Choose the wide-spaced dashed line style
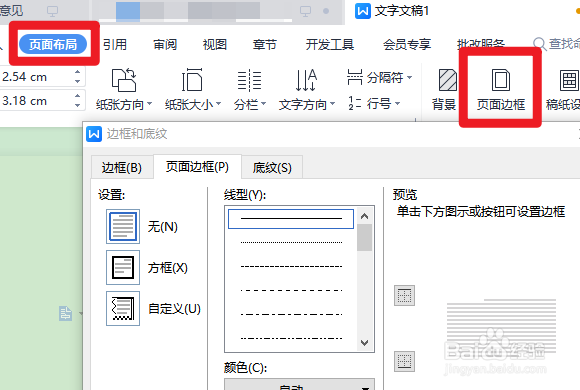Screen dimensions: 580x390 [291, 290]
